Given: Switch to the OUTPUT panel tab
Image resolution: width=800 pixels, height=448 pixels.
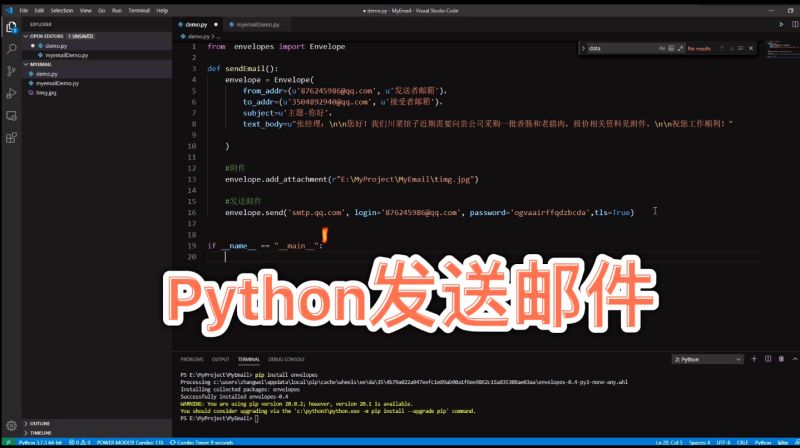Looking at the screenshot, I should click(x=220, y=359).
